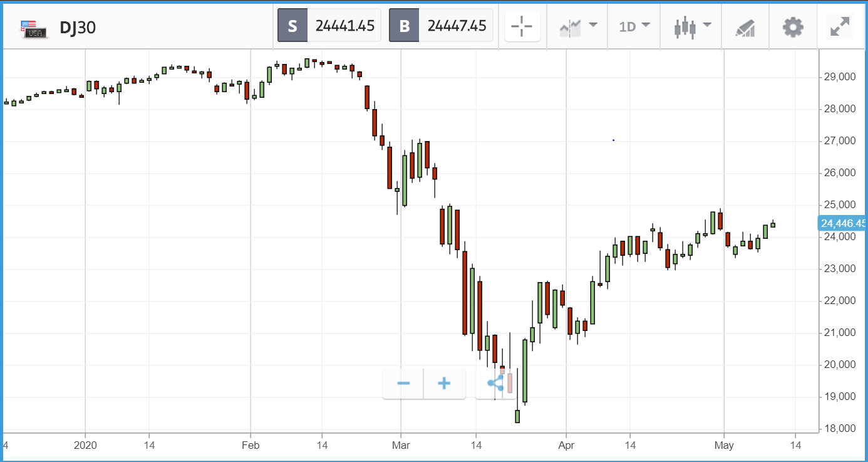This screenshot has width=868, height=462.
Task: Click the Mar date axis label
Action: [x=401, y=445]
